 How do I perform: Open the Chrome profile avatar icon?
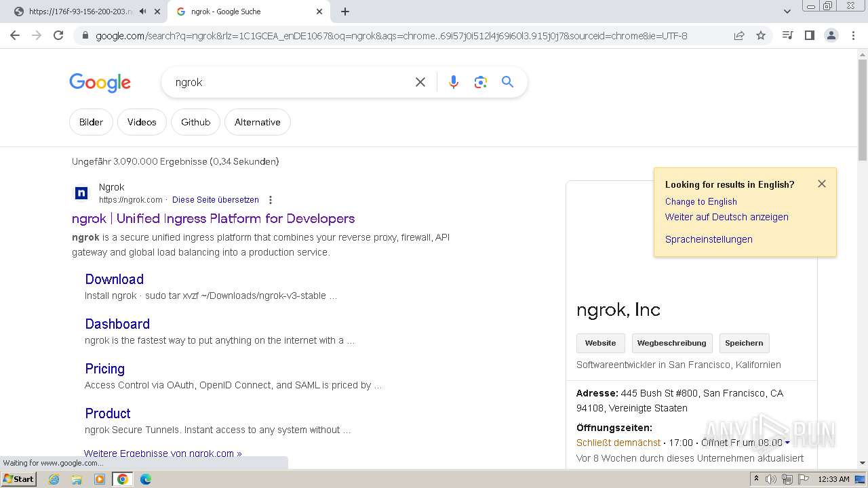pos(831,35)
